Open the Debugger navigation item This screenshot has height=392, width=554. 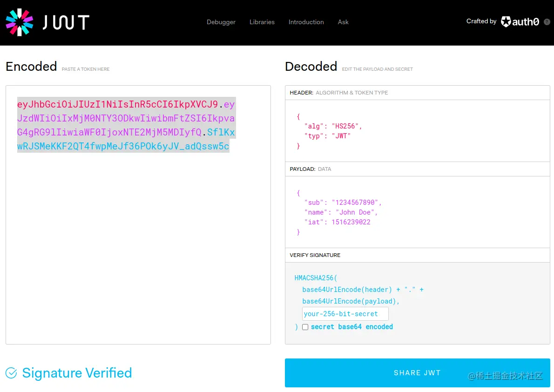[x=221, y=22]
